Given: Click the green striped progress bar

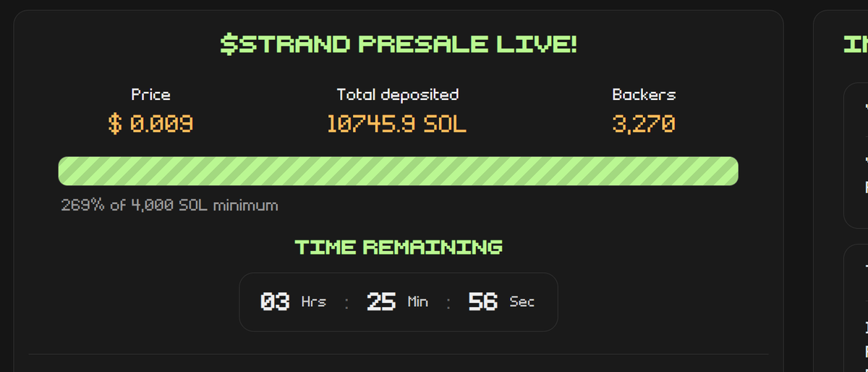Looking at the screenshot, I should 398,171.
